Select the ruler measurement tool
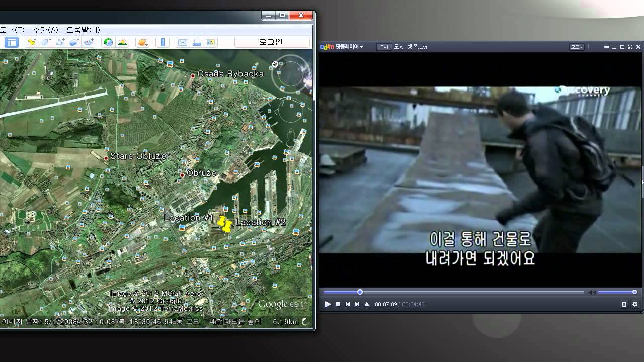The image size is (644, 362). pyautogui.click(x=163, y=42)
